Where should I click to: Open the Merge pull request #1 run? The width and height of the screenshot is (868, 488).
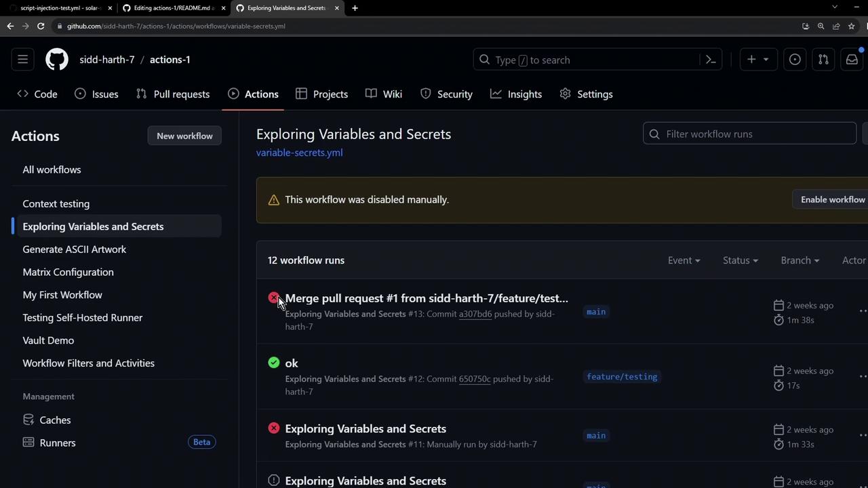click(x=427, y=298)
